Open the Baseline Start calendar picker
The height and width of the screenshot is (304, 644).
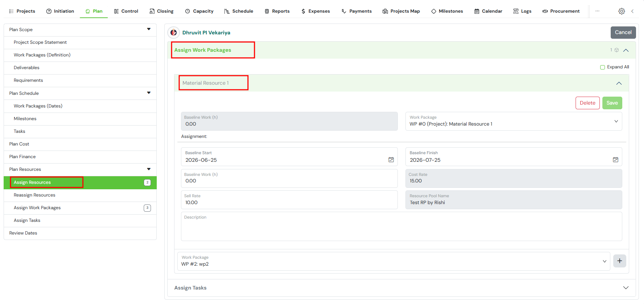tap(391, 160)
